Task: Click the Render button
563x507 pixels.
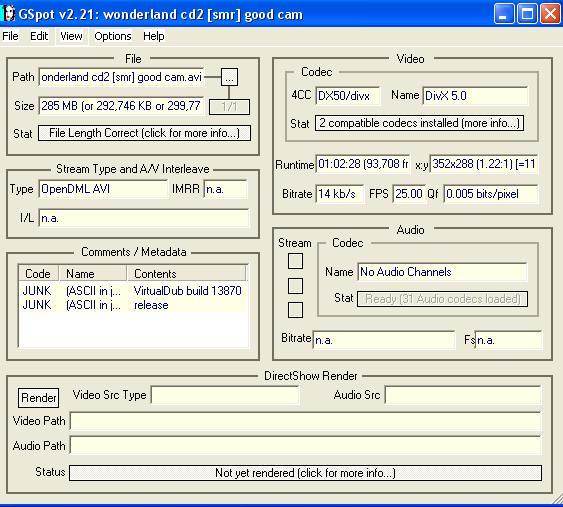Action: point(38,398)
